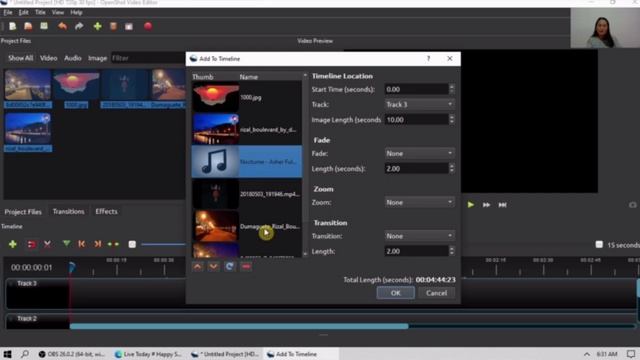Open the Title menu
The width and height of the screenshot is (640, 360).
(x=40, y=12)
